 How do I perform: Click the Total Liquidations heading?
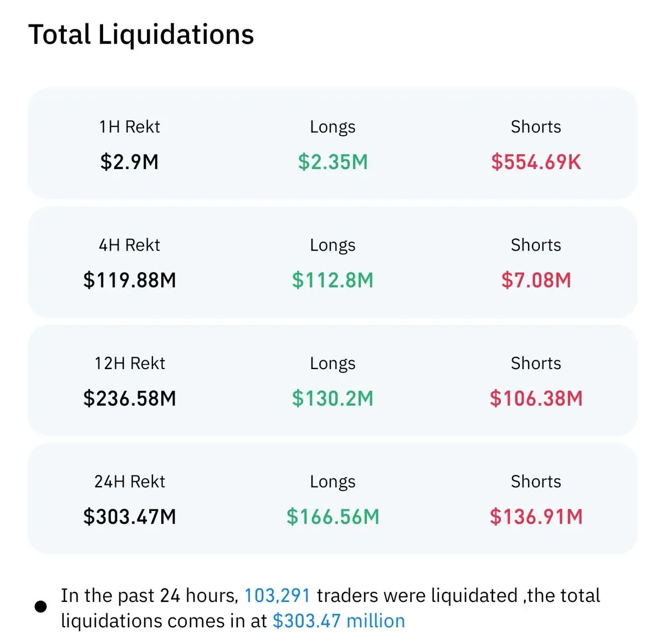(x=141, y=34)
